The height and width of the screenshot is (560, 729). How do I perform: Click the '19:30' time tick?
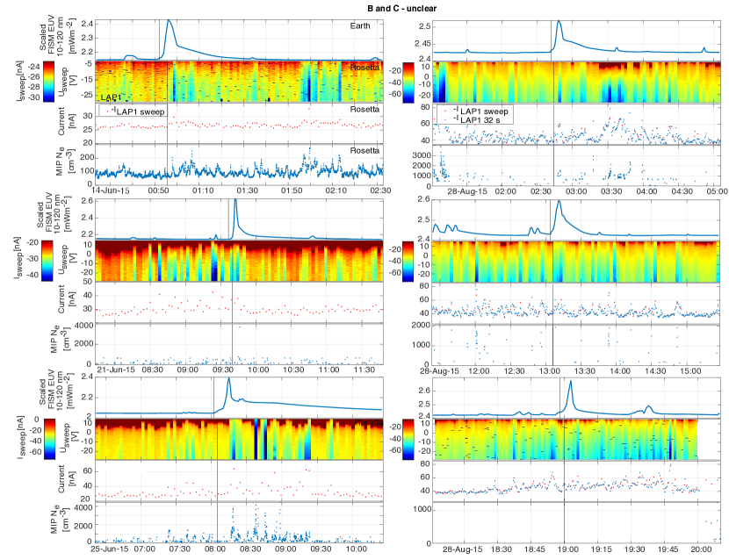click(x=635, y=549)
